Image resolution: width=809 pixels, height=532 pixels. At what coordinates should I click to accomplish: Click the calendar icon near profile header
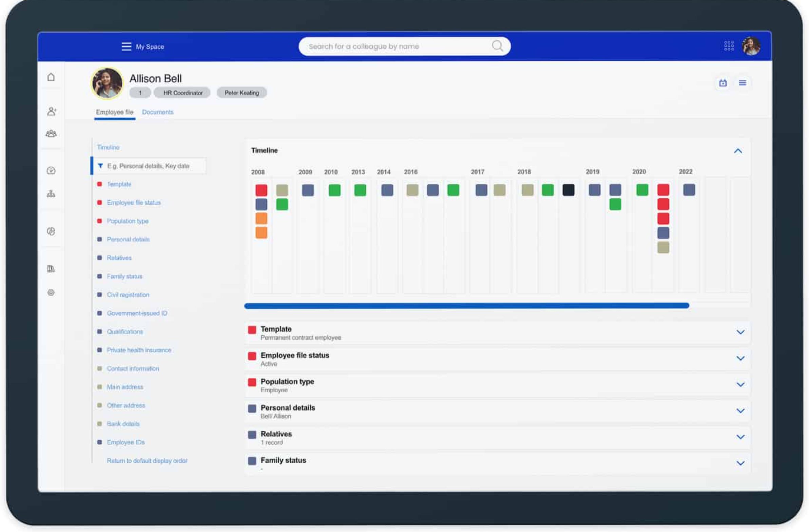723,83
